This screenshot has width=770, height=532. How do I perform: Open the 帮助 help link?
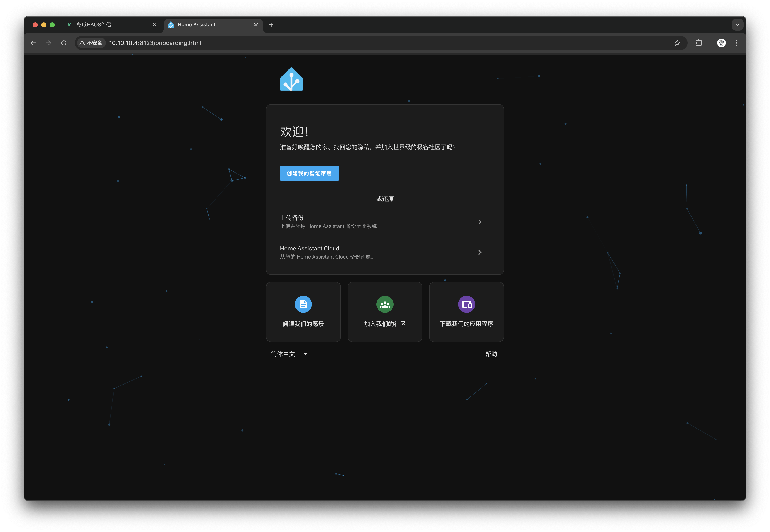(x=491, y=354)
